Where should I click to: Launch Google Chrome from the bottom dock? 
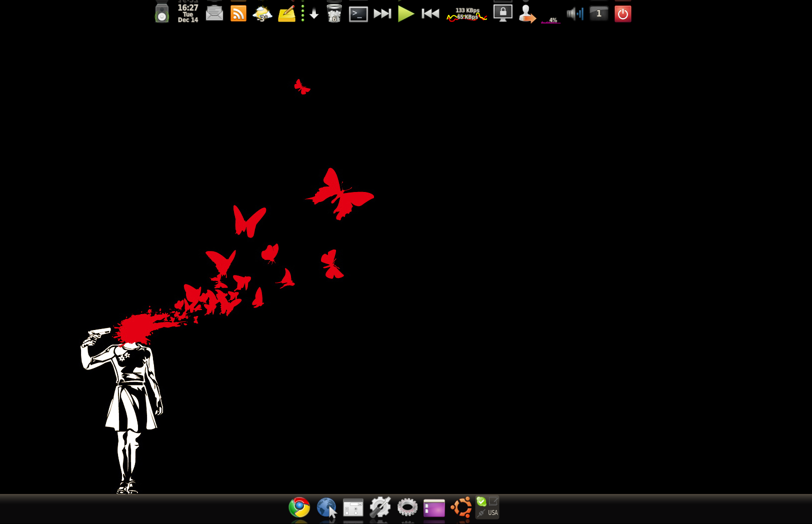pos(299,507)
